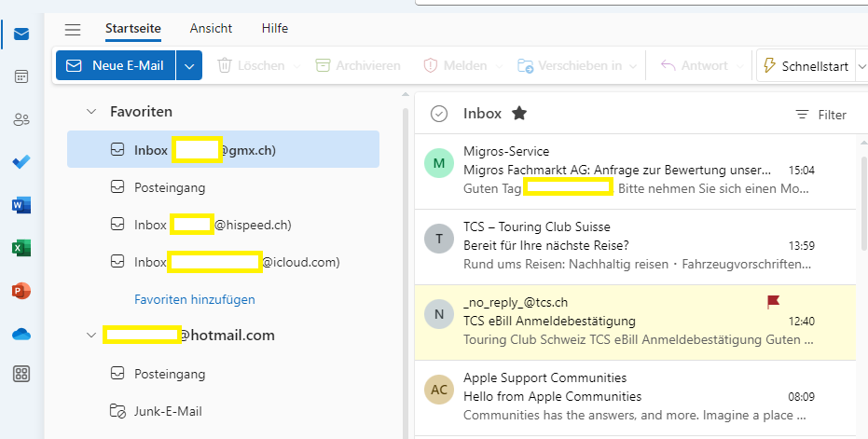The image size is (868, 439).
Task: Click the _no_reply_@tcs.ch avatar N
Action: [439, 314]
